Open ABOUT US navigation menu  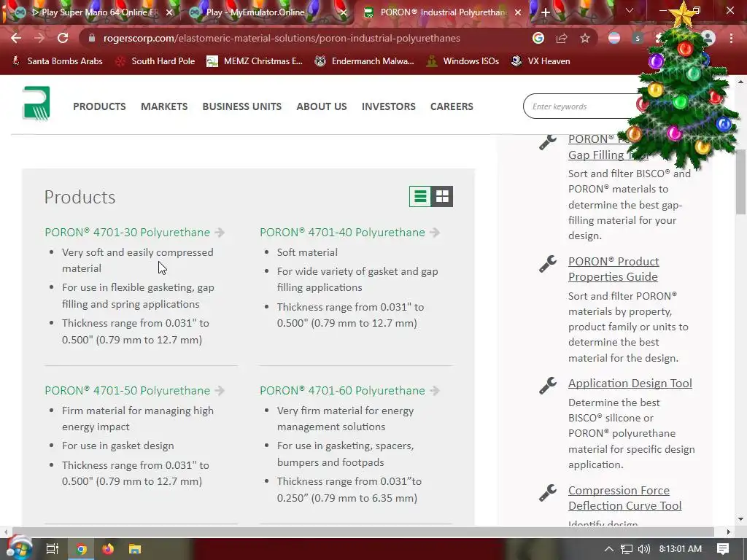pos(322,106)
